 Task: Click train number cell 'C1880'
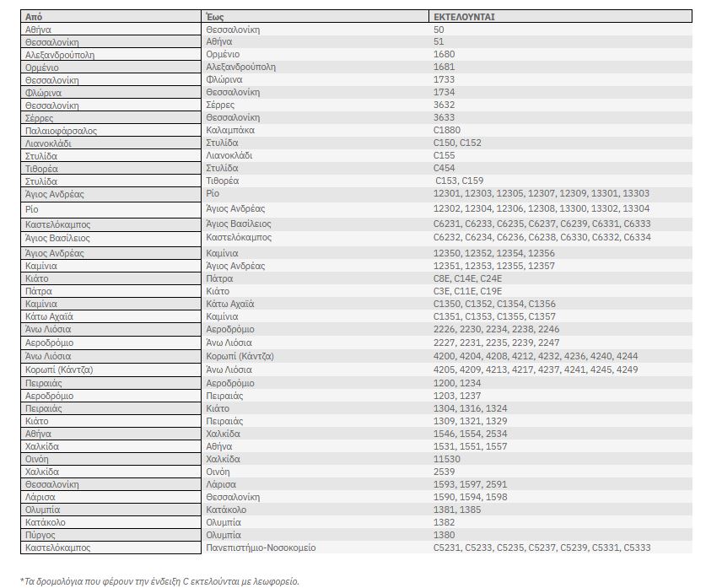tap(447, 131)
